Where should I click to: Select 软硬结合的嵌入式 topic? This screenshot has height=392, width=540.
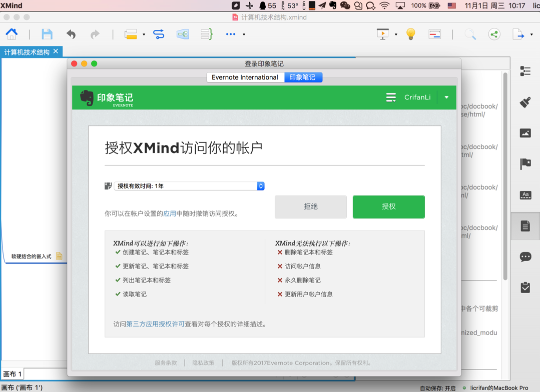click(32, 256)
